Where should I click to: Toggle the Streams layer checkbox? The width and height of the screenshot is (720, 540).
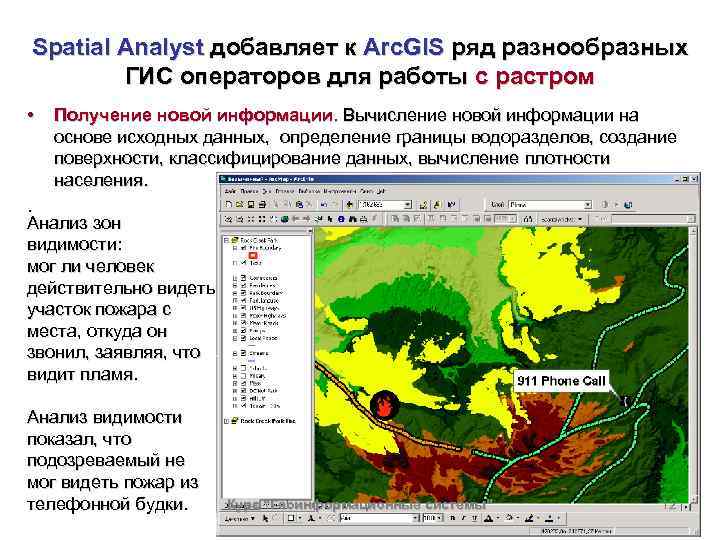(244, 354)
